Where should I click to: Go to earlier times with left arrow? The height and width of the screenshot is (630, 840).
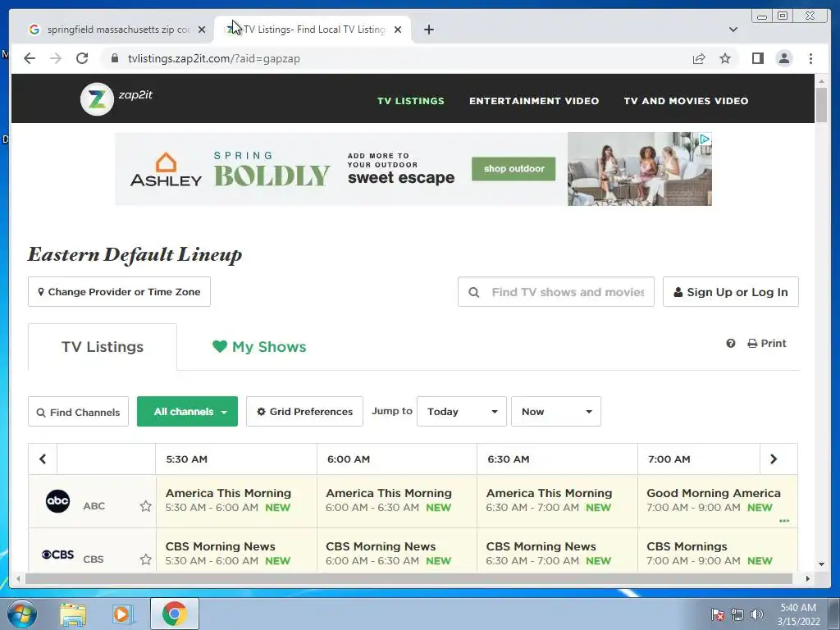pos(43,459)
